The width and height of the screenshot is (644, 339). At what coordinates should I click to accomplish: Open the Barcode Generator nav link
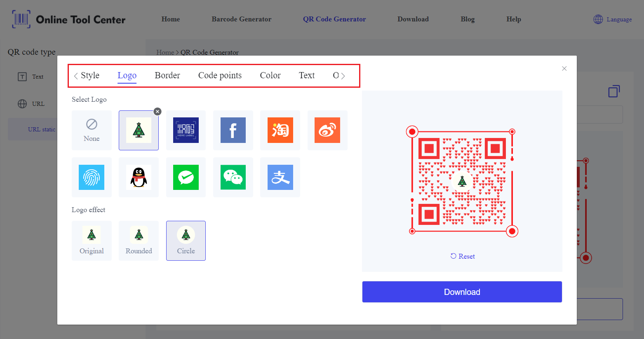(242, 19)
